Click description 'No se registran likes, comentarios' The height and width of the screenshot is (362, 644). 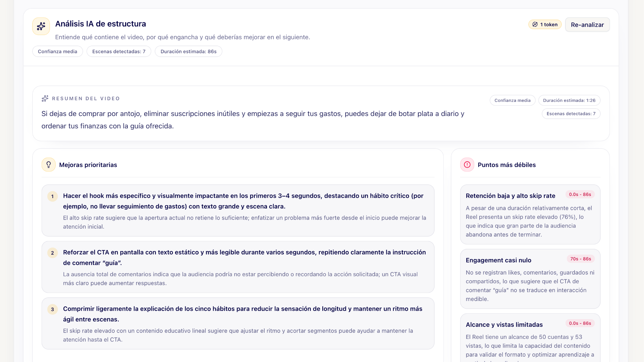(530, 286)
